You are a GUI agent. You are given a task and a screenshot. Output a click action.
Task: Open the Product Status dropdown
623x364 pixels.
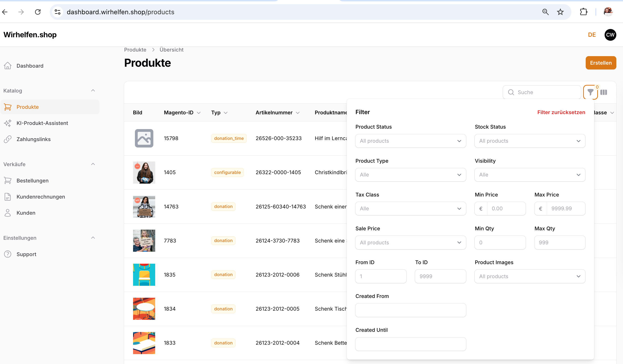coord(410,141)
